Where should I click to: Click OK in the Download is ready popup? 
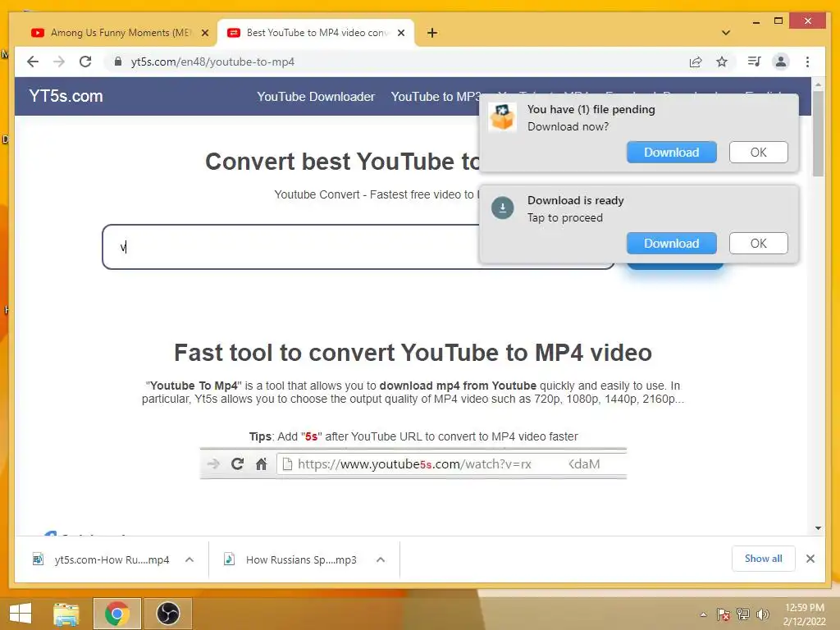pyautogui.click(x=758, y=243)
